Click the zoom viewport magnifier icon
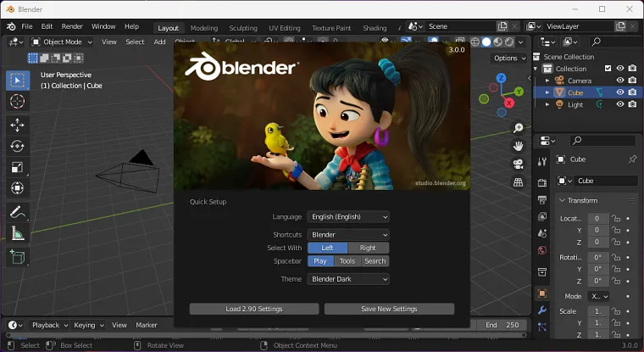Screen dimensions: 644x352 [519, 127]
